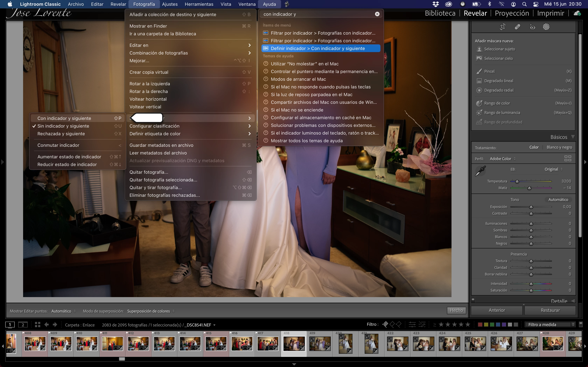
Task: Go to next photo arrow in filmstrip bar
Action: [55, 325]
